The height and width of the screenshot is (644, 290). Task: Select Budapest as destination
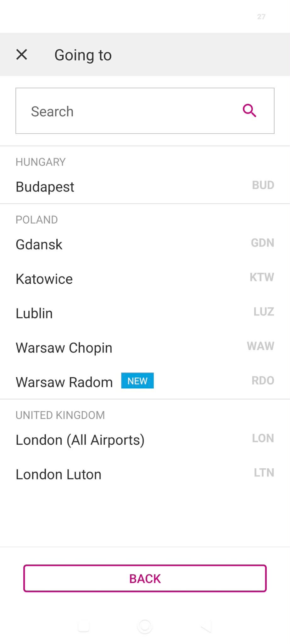click(145, 186)
